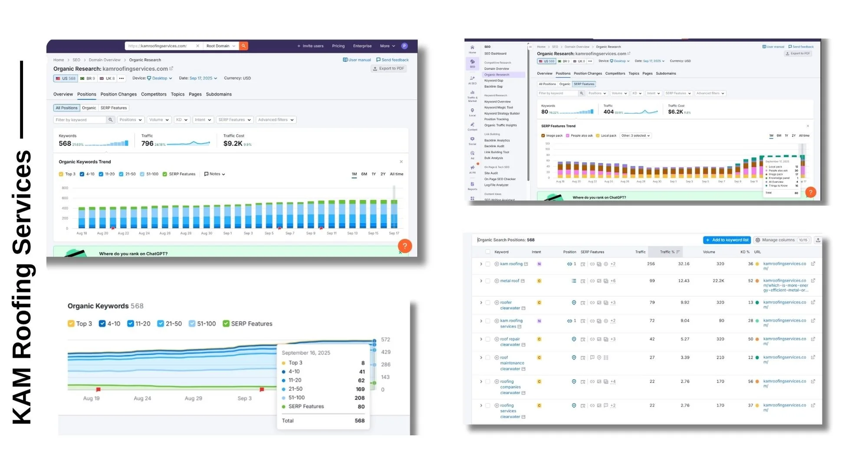Clear the kamroofingservices.com URL field with its X

click(x=197, y=46)
